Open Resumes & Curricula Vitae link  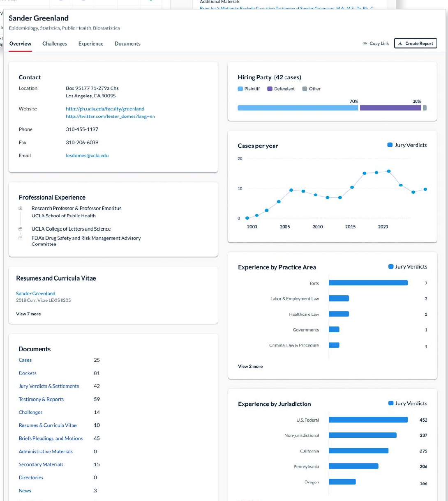(48, 425)
